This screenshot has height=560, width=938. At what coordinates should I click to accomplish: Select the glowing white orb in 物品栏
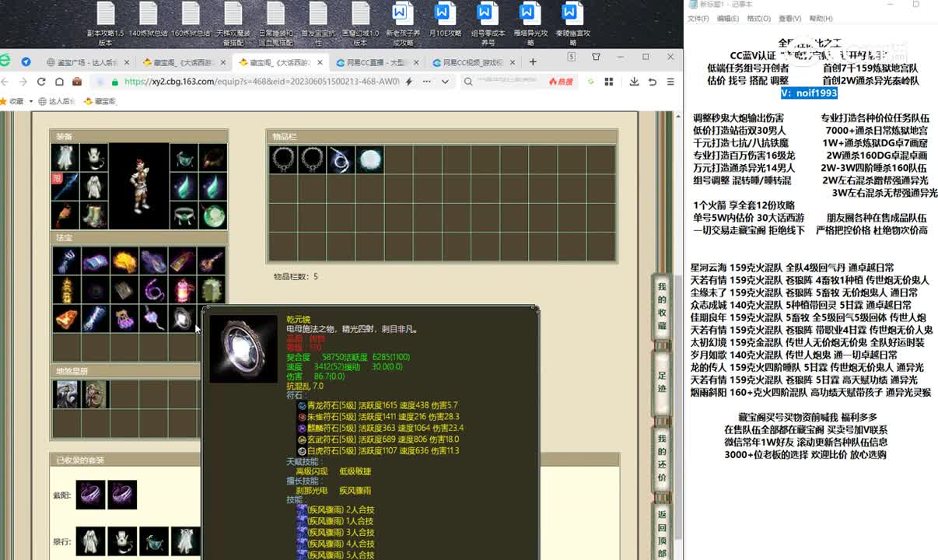pyautogui.click(x=369, y=159)
